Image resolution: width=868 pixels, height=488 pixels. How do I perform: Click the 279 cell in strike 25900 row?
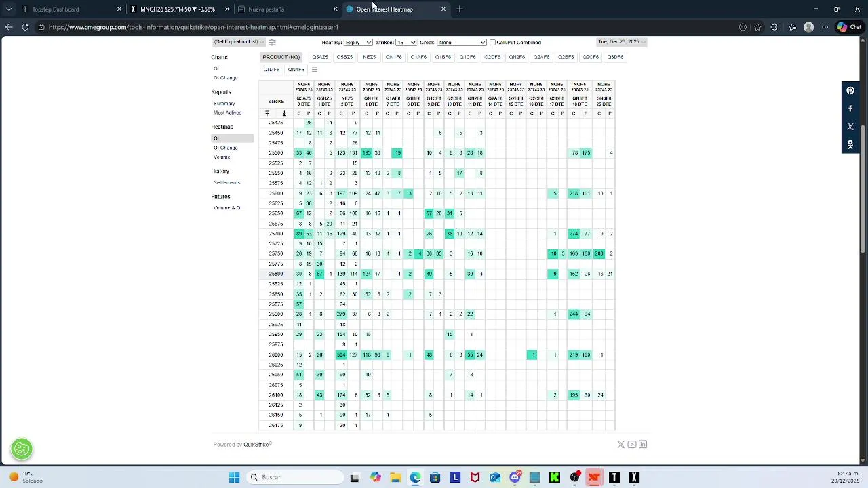341,314
